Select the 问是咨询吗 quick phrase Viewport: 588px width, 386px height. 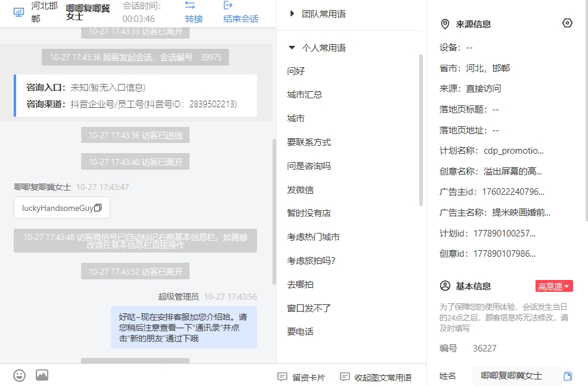(x=309, y=166)
